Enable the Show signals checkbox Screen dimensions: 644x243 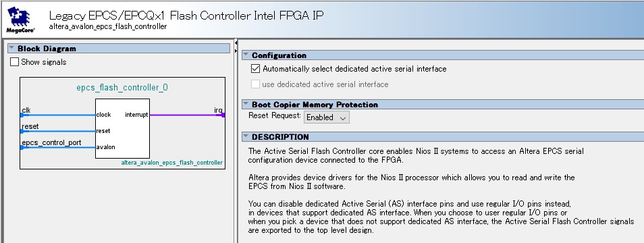coord(14,62)
